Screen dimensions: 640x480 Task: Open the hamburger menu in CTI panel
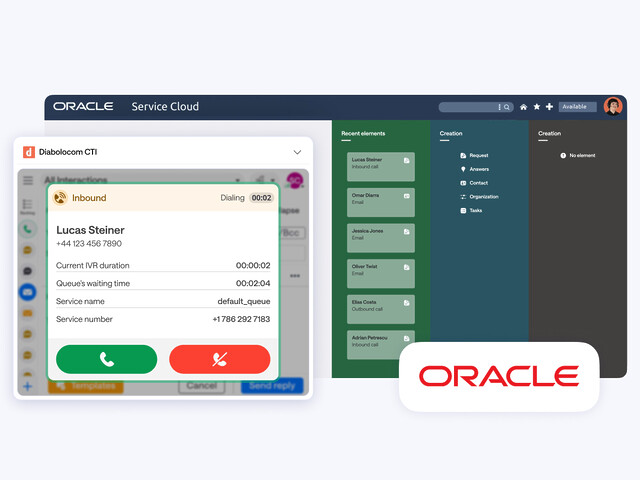[x=28, y=181]
